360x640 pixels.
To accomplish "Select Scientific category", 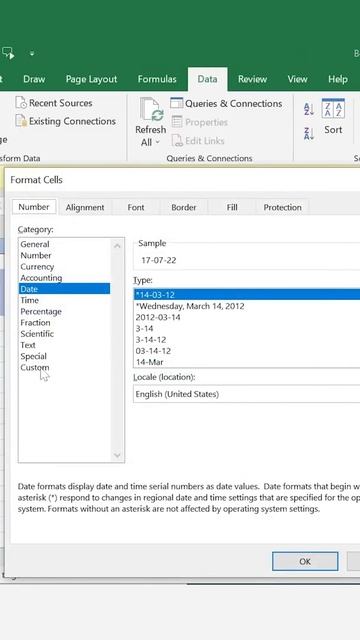I will click(64, 334).
